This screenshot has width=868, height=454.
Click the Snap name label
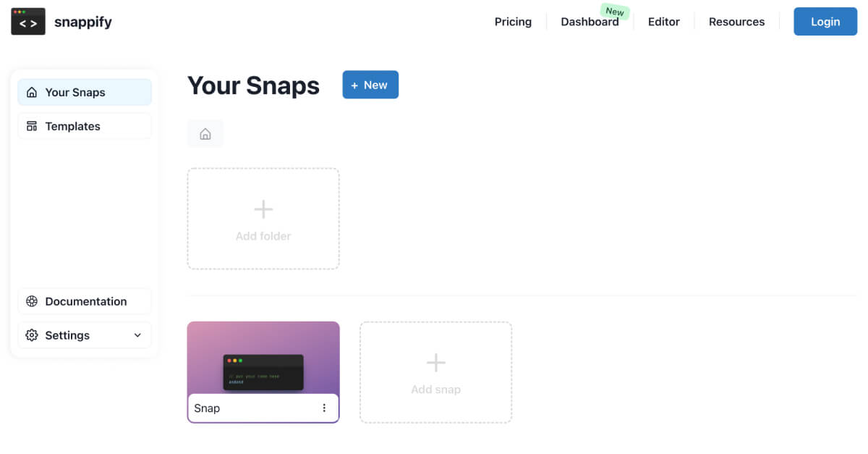(x=207, y=408)
